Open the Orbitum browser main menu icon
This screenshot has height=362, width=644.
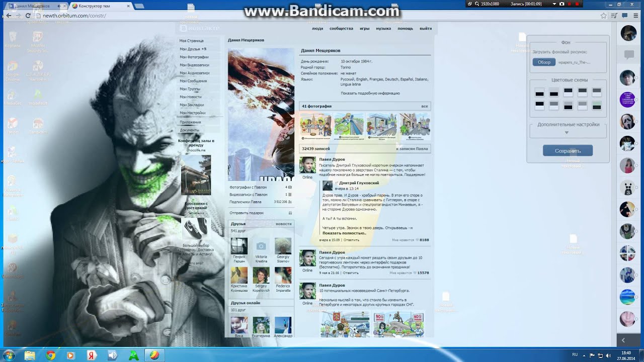point(636,16)
